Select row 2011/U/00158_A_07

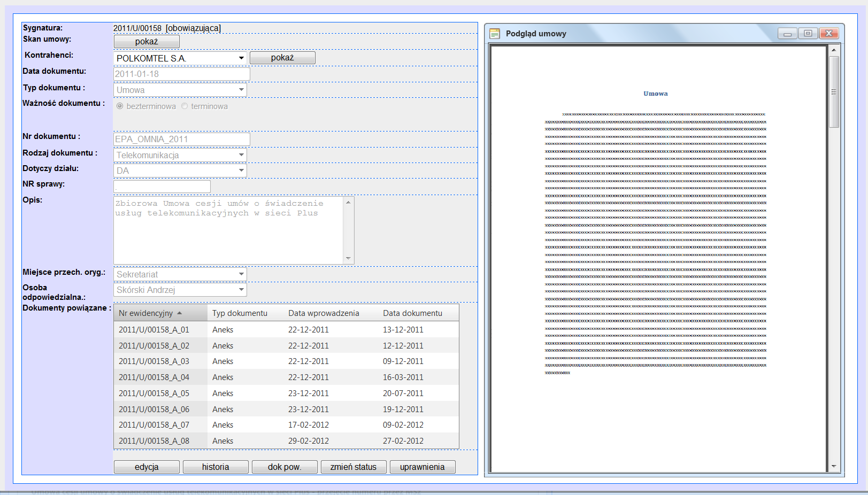(x=286, y=425)
